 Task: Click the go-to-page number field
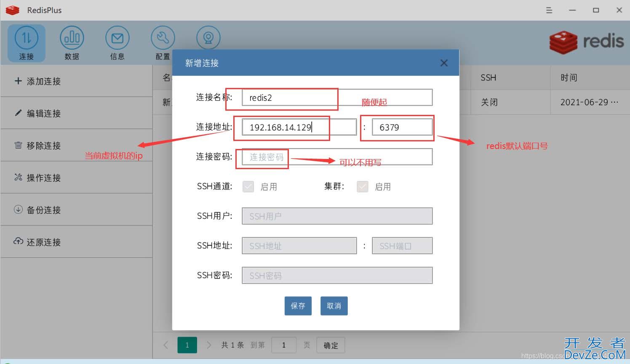tap(284, 345)
